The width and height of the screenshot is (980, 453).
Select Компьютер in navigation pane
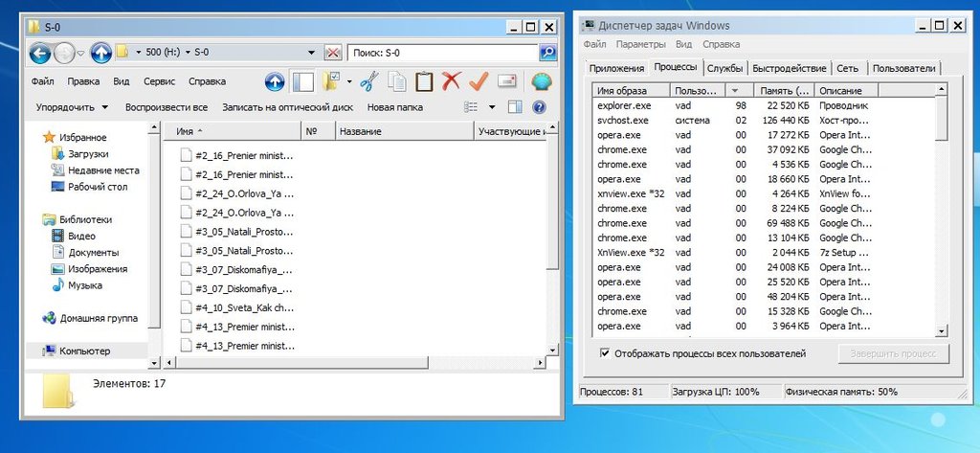click(x=85, y=351)
